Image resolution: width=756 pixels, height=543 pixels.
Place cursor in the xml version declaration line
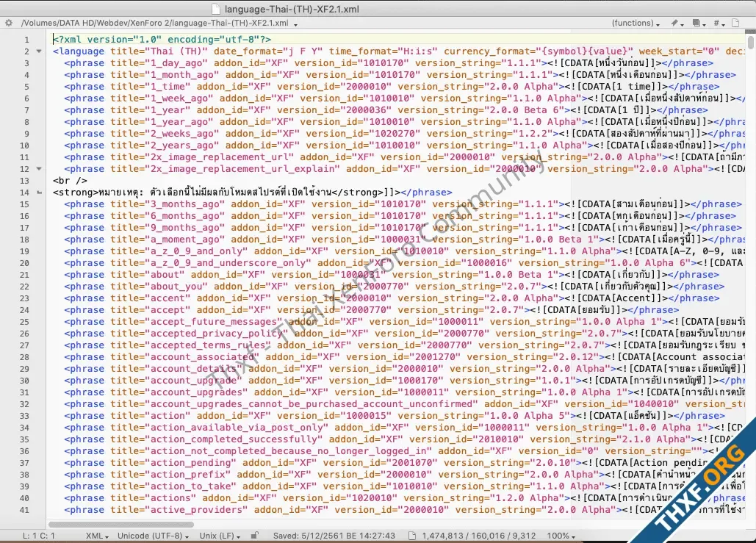pos(162,39)
